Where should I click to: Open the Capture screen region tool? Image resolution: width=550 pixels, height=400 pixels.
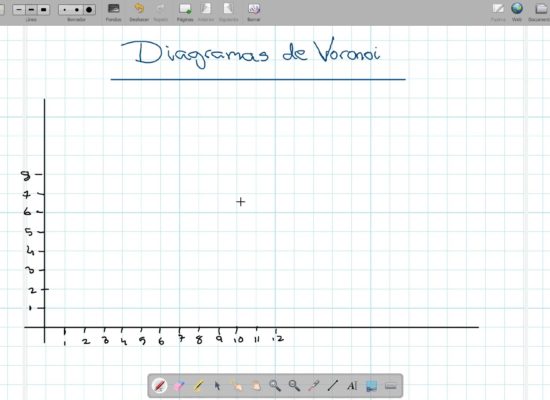click(x=371, y=386)
